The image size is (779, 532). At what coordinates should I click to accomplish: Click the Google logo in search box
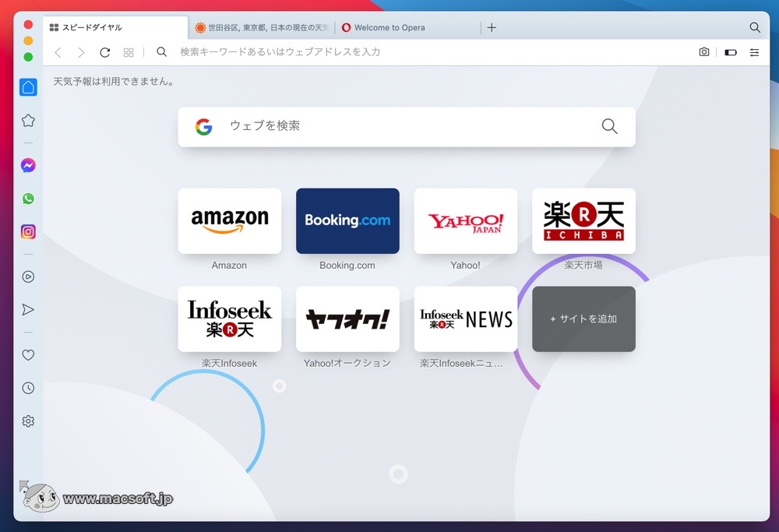point(203,127)
